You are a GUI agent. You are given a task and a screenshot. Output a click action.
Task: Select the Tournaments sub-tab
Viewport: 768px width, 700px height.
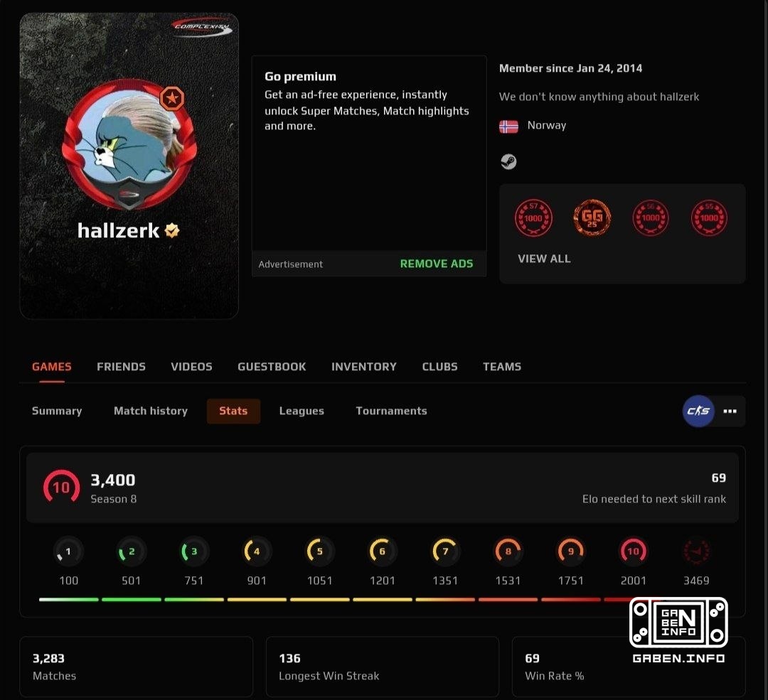(x=391, y=411)
